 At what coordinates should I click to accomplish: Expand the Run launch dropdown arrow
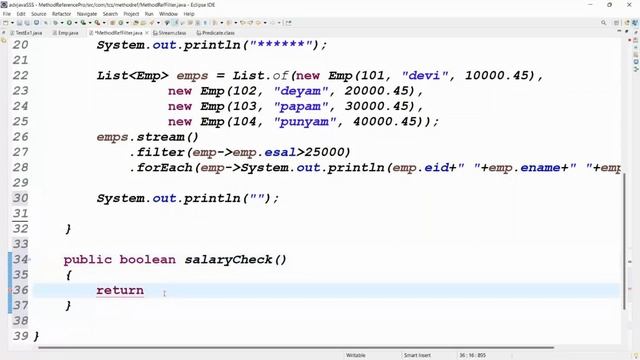76,23
